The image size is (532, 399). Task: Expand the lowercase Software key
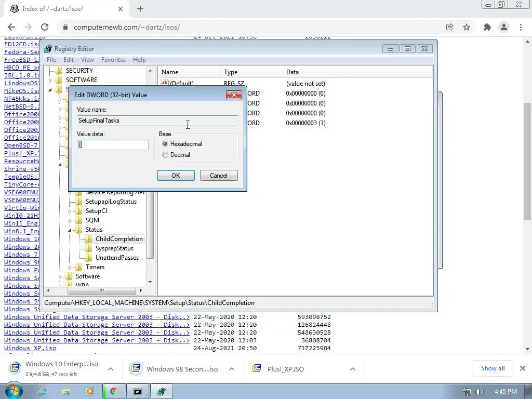(x=60, y=277)
